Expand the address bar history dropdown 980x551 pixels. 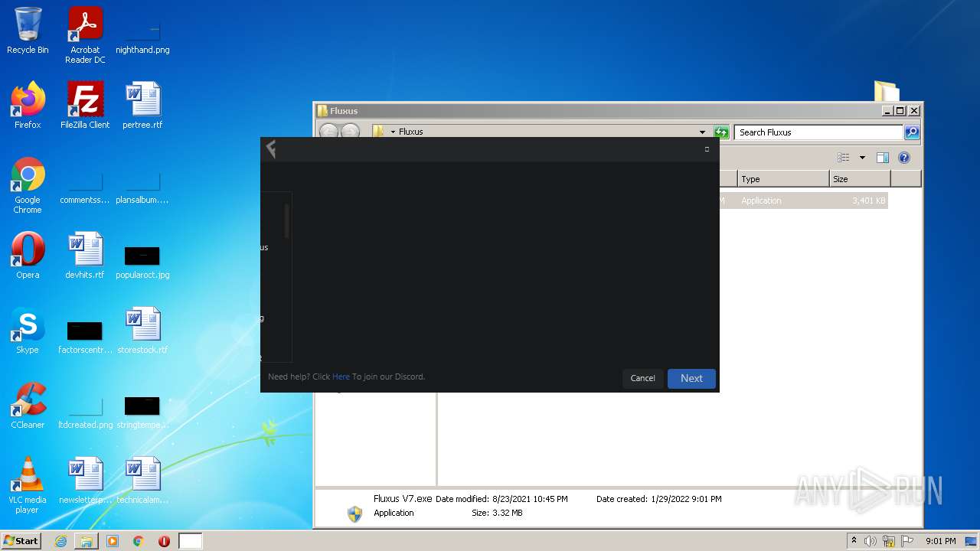point(702,132)
